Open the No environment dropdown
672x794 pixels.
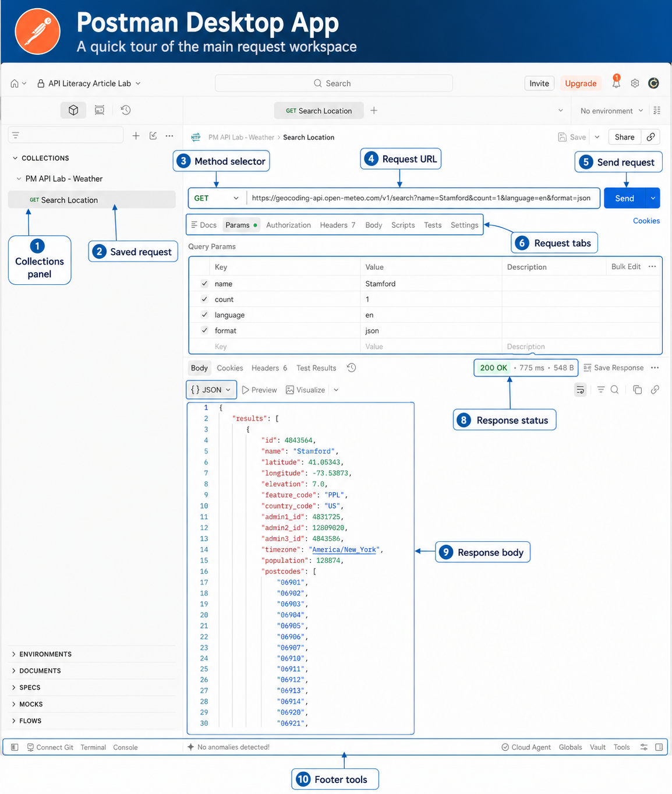(611, 111)
